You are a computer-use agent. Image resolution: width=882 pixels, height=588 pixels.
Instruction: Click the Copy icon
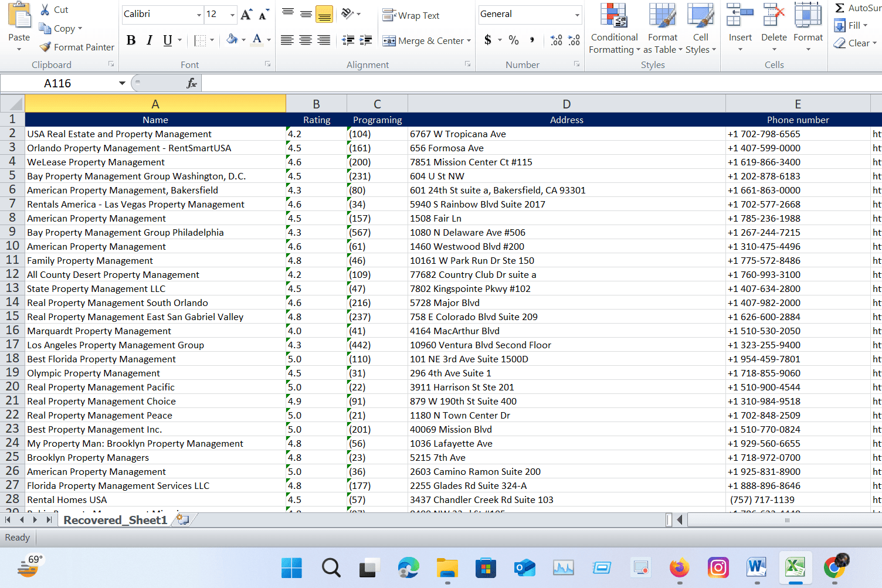[45, 28]
